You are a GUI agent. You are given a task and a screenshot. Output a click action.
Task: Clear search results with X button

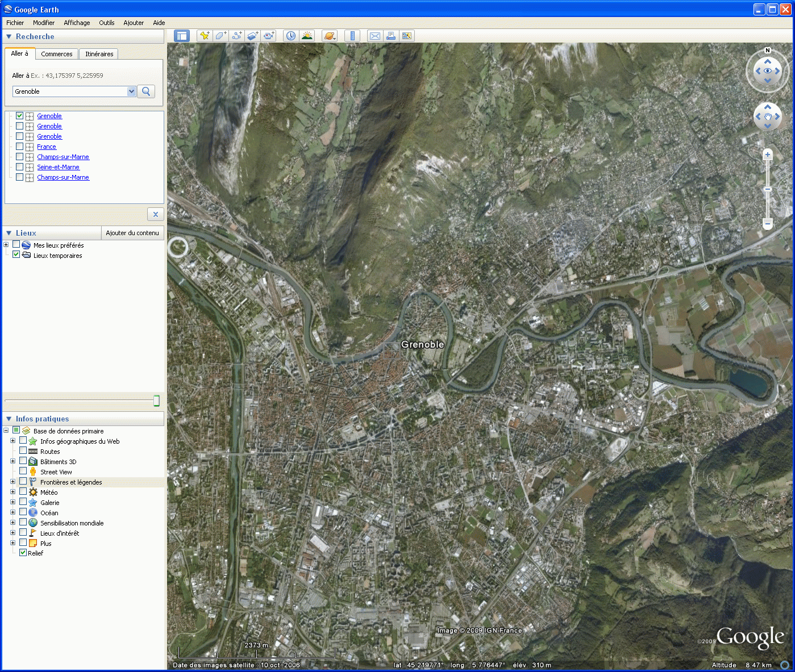point(156,214)
